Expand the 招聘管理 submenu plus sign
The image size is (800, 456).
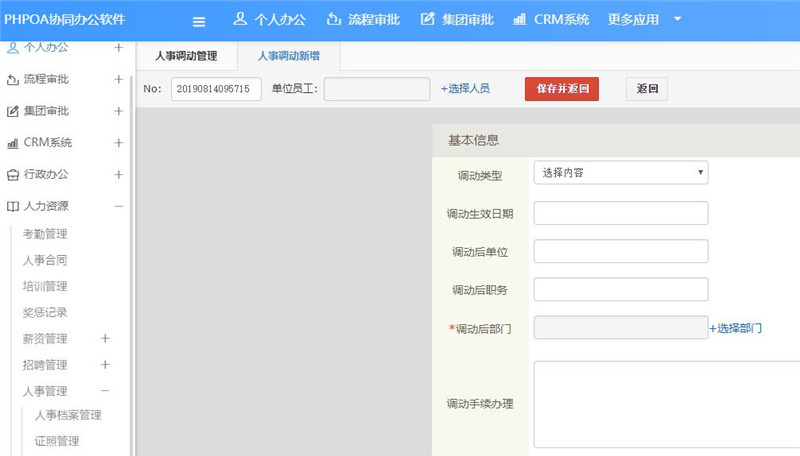point(105,365)
